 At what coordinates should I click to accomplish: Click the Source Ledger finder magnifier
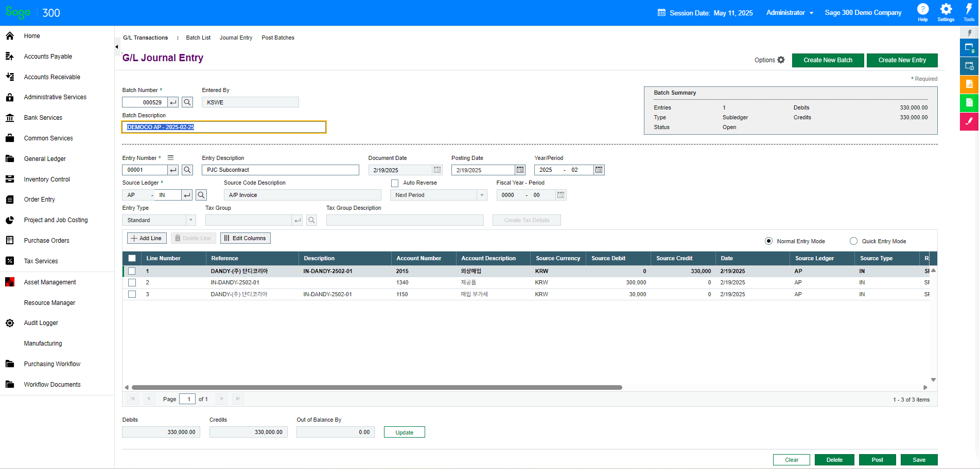click(x=201, y=195)
